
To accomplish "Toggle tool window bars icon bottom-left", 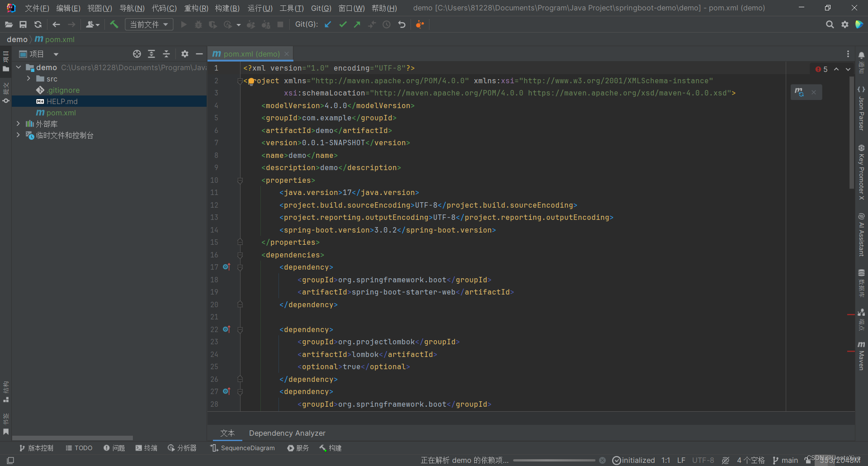I will pos(10,460).
